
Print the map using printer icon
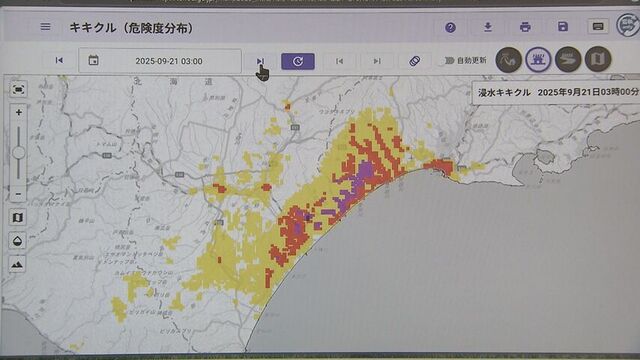tap(525, 27)
